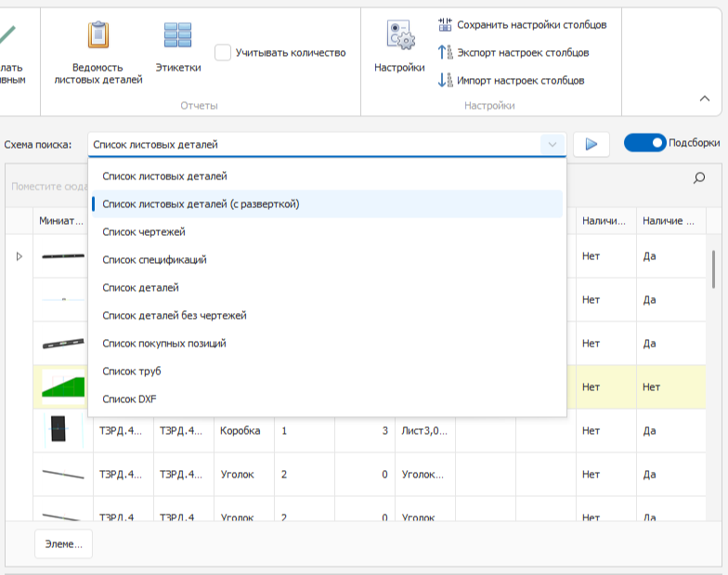Toggle the Подсборки switch
This screenshot has height=575, width=728.
(645, 143)
